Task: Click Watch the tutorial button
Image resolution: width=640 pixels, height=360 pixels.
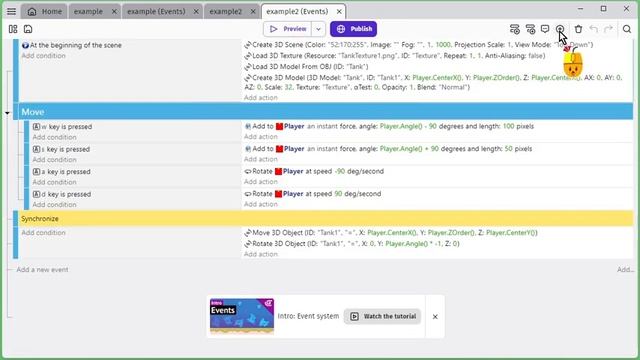Action: pos(382,316)
